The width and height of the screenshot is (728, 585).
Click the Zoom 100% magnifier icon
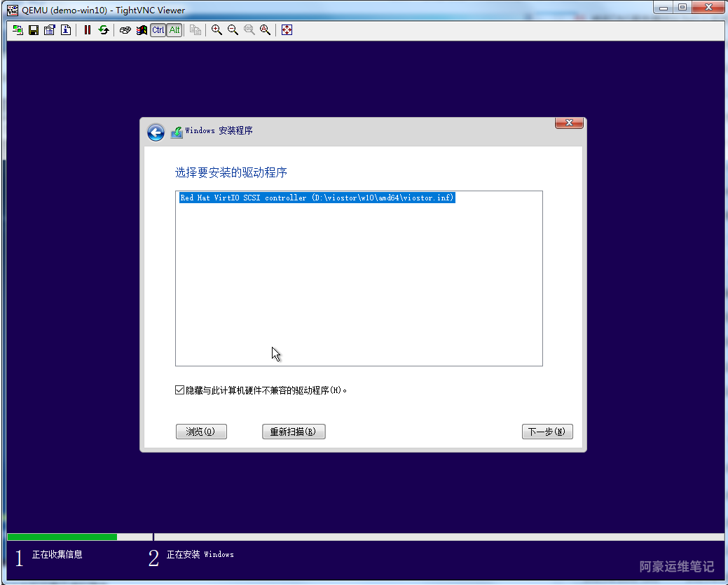click(249, 30)
